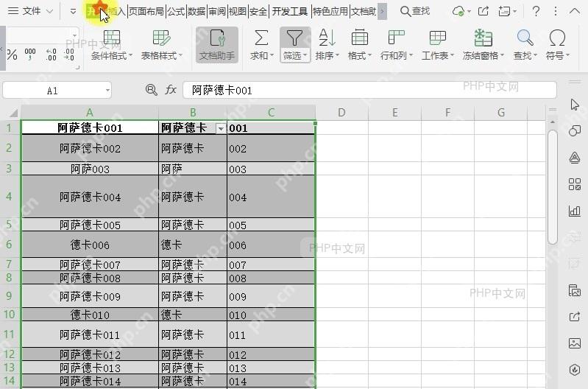588x389 pixels.
Task: Launch the 文档助手 document assistant
Action: (217, 45)
